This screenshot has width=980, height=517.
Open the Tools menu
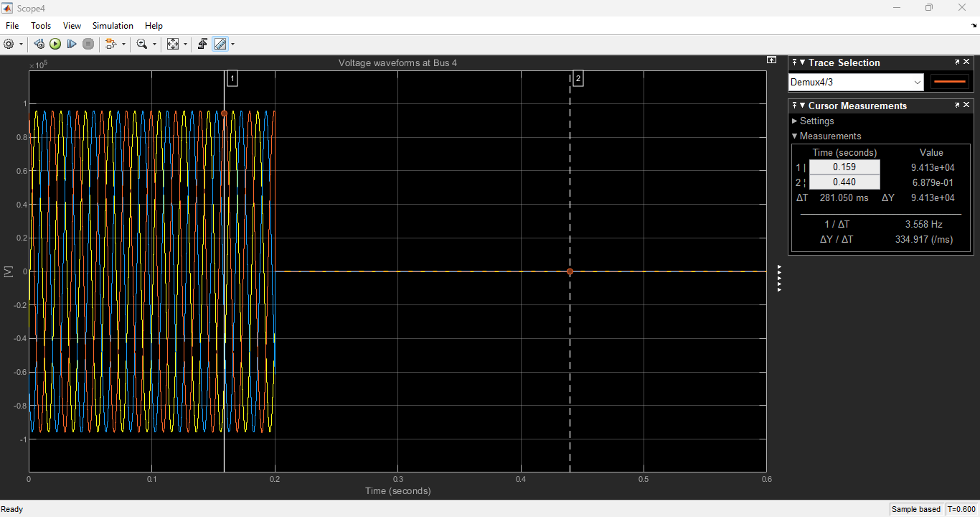pos(41,26)
